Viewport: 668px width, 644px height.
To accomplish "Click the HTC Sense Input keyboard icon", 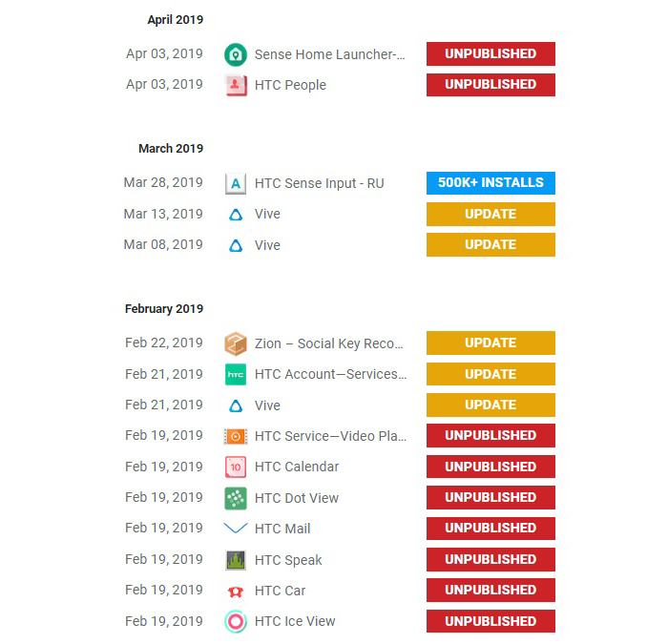I will pyautogui.click(x=236, y=183).
